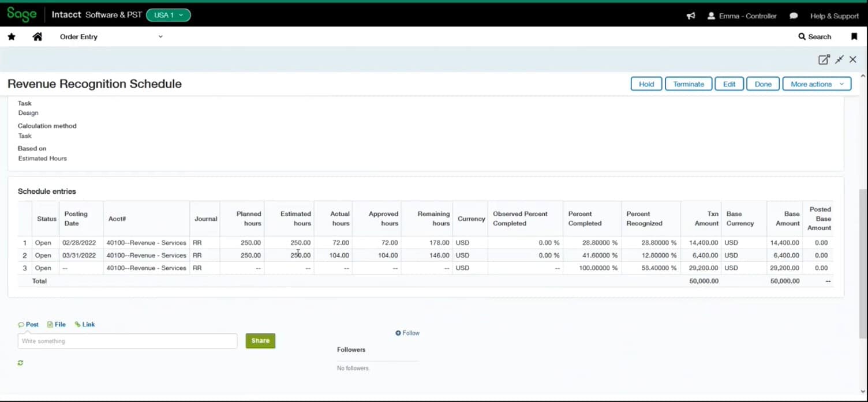This screenshot has width=868, height=402.
Task: Expand the More actions dropdown
Action: coord(817,84)
